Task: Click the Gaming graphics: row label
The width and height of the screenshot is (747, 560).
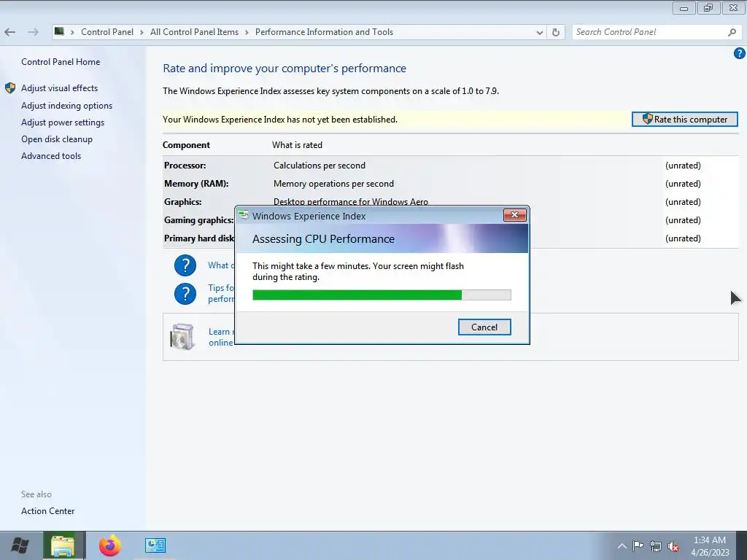Action: tap(198, 220)
